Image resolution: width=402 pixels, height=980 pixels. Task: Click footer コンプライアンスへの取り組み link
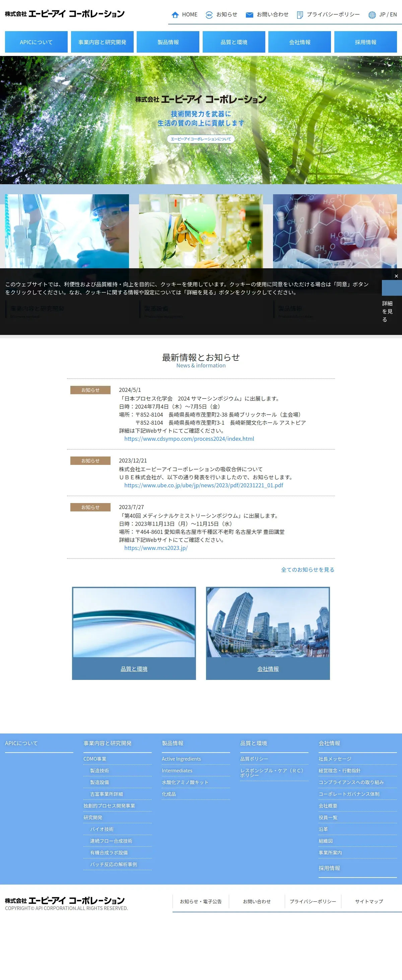pos(351,782)
